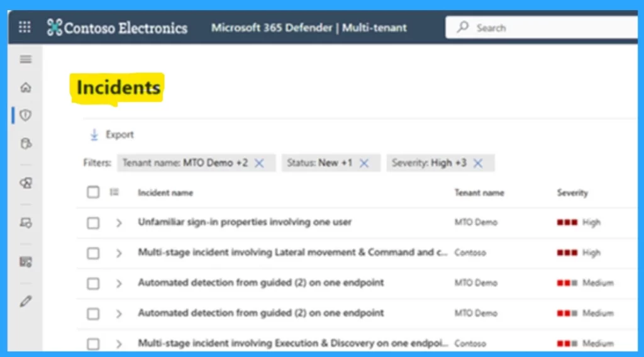
Task: Open first Automated detection from guided incident
Action: point(261,283)
